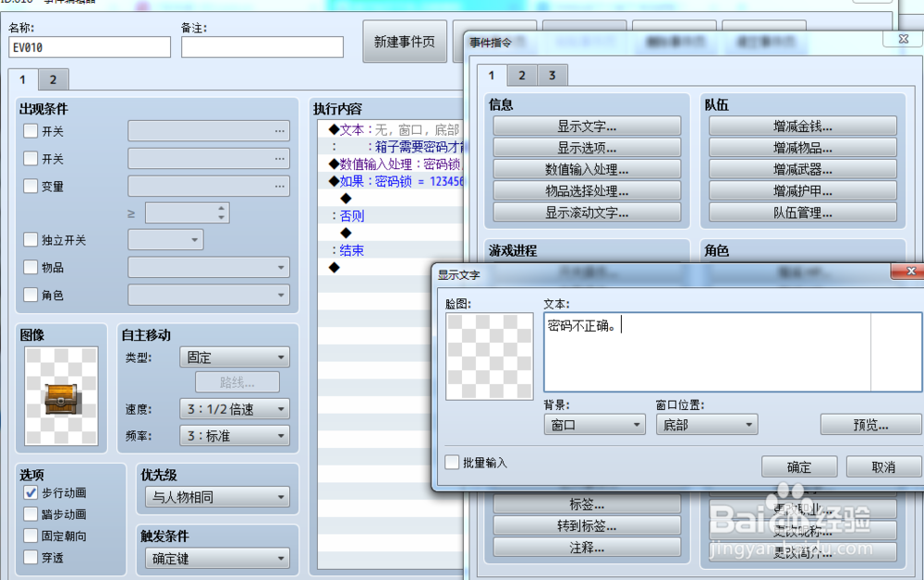Click the face image (脸图) preview box
Viewport: 924px width, 580px height.
coord(490,356)
